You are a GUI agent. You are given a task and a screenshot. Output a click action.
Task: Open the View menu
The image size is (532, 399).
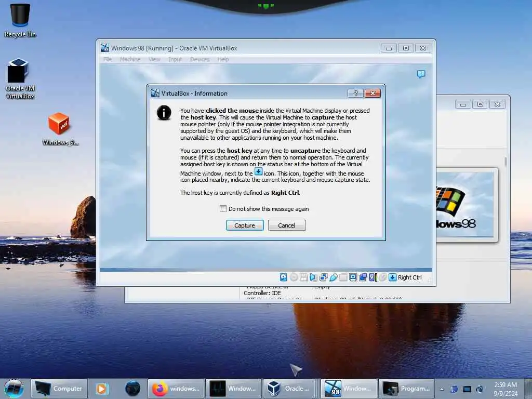[x=154, y=59]
